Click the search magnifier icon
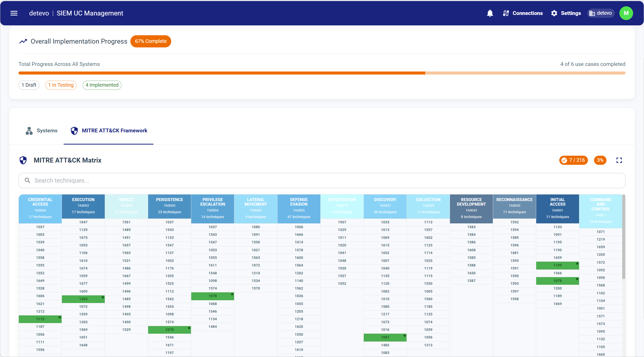 click(27, 180)
